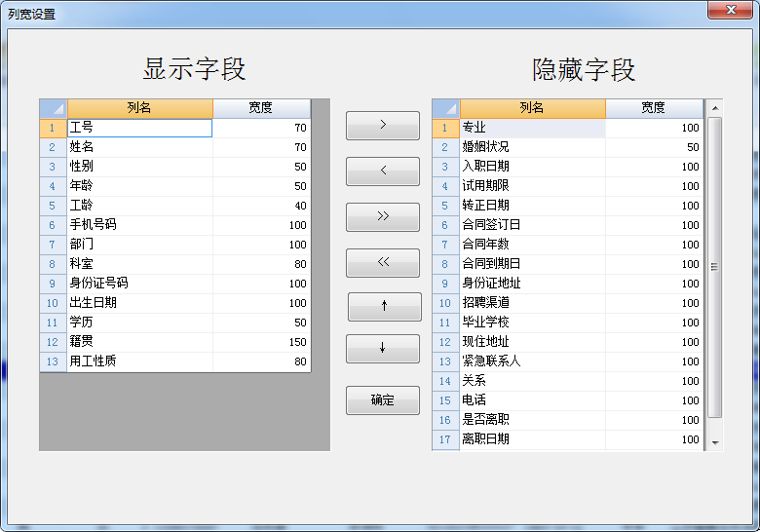760x532 pixels.
Task: Select 转正日期 in hidden fields
Action: pos(532,206)
